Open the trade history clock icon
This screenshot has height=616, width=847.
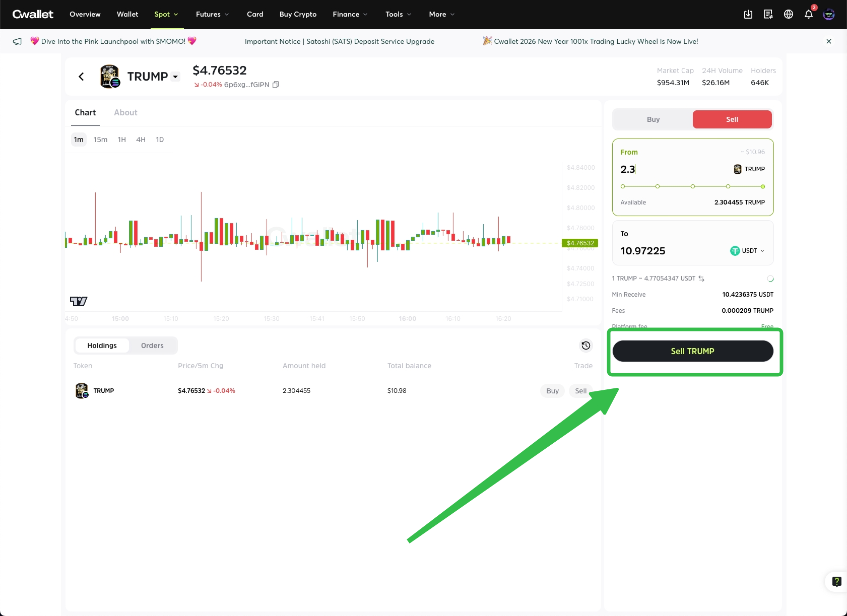(585, 346)
